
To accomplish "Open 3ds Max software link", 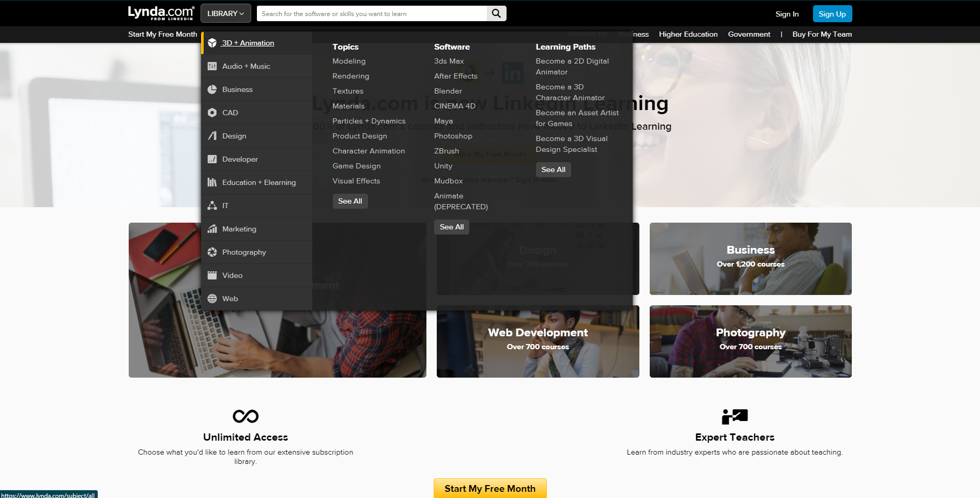I will click(x=449, y=61).
